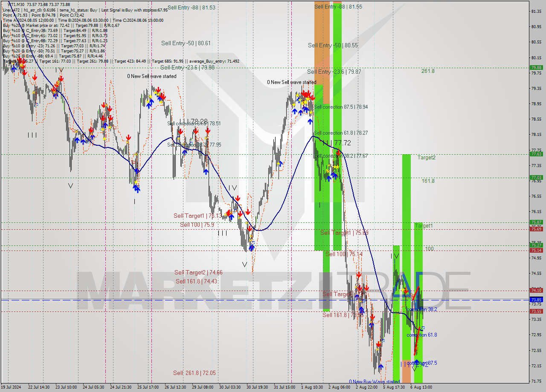Click the blue 73.85 current price label
Viewport: 546px width, 392px height.
(536, 300)
